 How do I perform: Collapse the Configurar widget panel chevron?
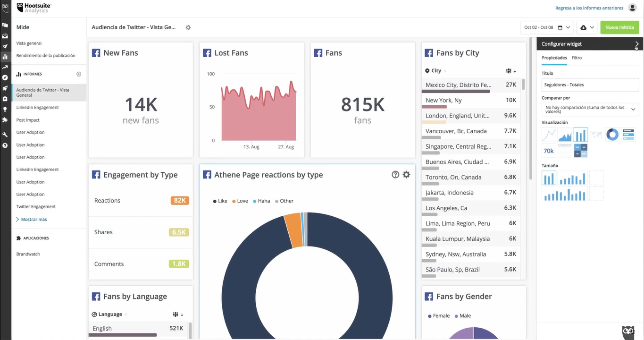pos(636,44)
